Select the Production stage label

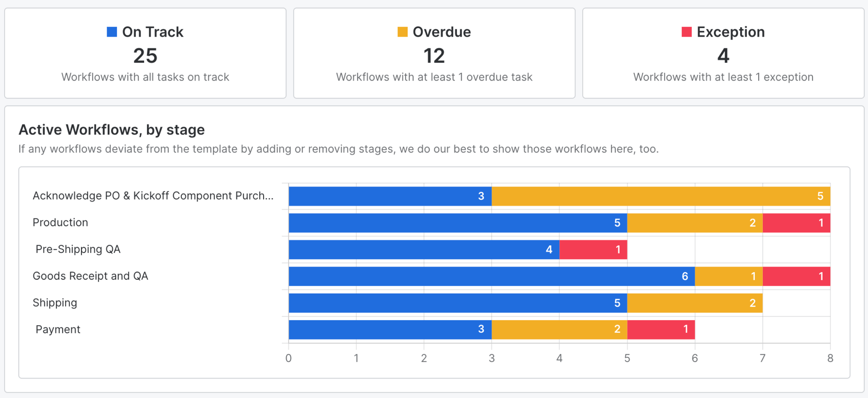coord(60,223)
